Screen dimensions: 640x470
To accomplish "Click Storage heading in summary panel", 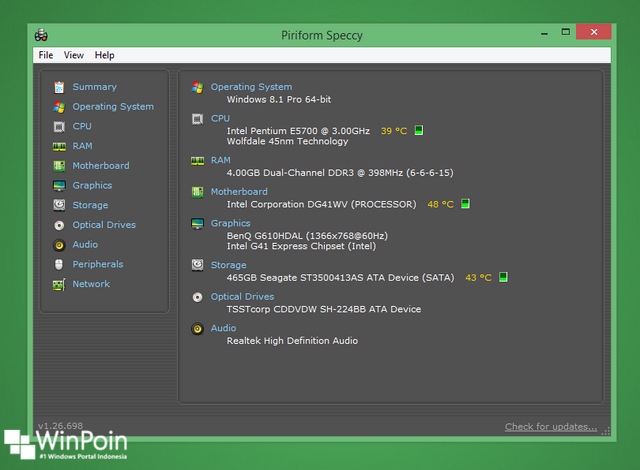I will (x=229, y=265).
